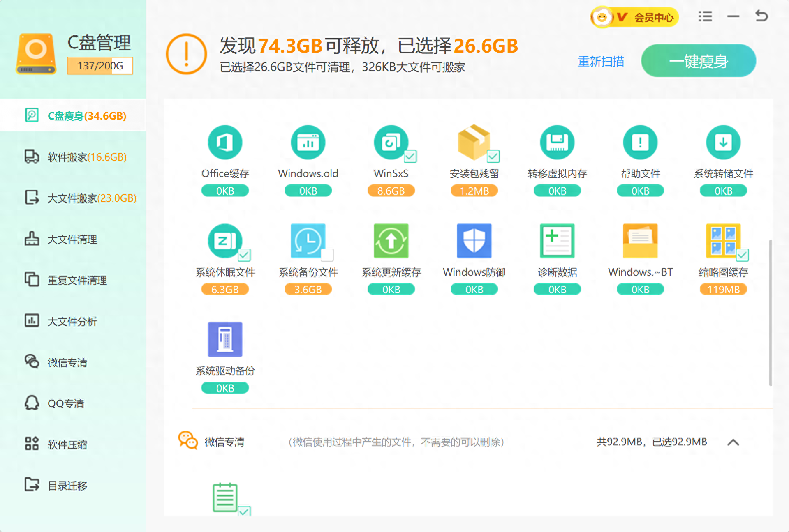This screenshot has width=789, height=532.
Task: Click the 转移虚拟内存 icon
Action: (557, 143)
